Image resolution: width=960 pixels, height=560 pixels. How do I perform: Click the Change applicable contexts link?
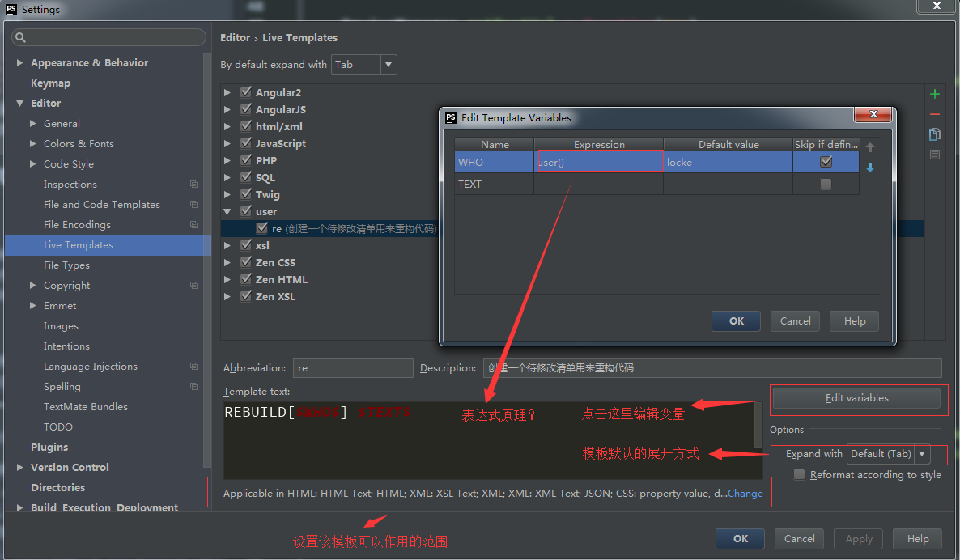pyautogui.click(x=745, y=494)
